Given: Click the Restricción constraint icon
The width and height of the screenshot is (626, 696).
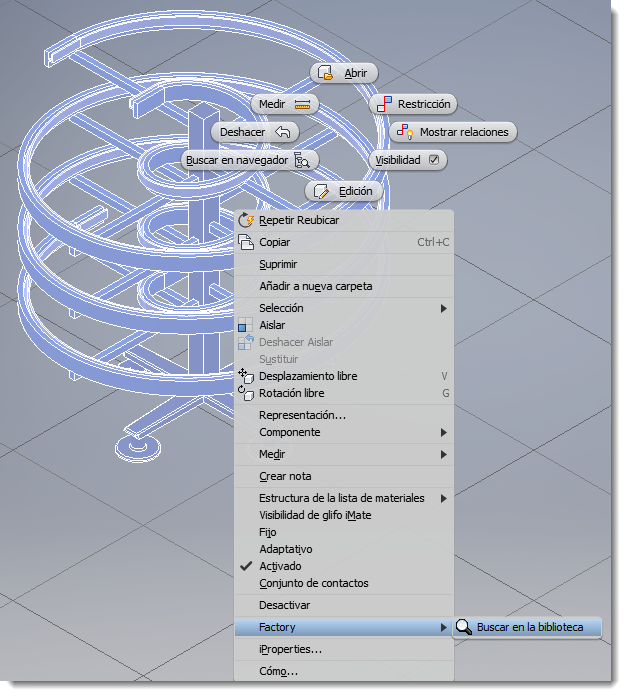Looking at the screenshot, I should (384, 104).
